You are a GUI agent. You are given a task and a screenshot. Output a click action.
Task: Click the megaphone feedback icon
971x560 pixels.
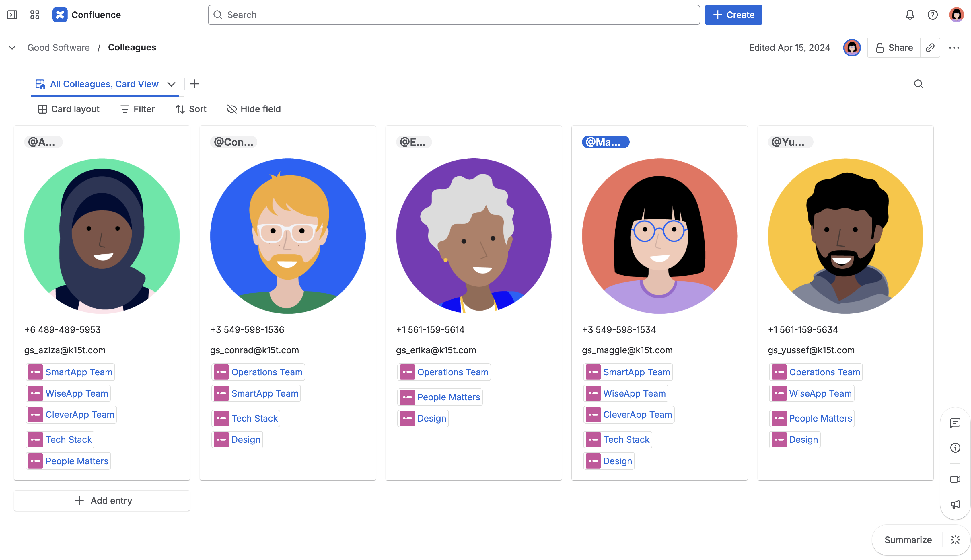[955, 504]
